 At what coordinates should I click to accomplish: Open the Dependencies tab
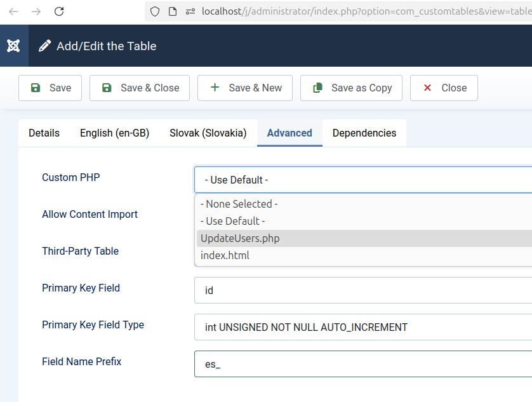pos(364,133)
